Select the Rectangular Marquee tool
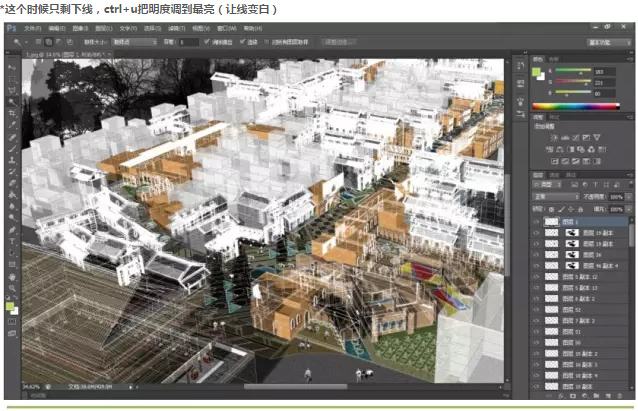 [12, 79]
